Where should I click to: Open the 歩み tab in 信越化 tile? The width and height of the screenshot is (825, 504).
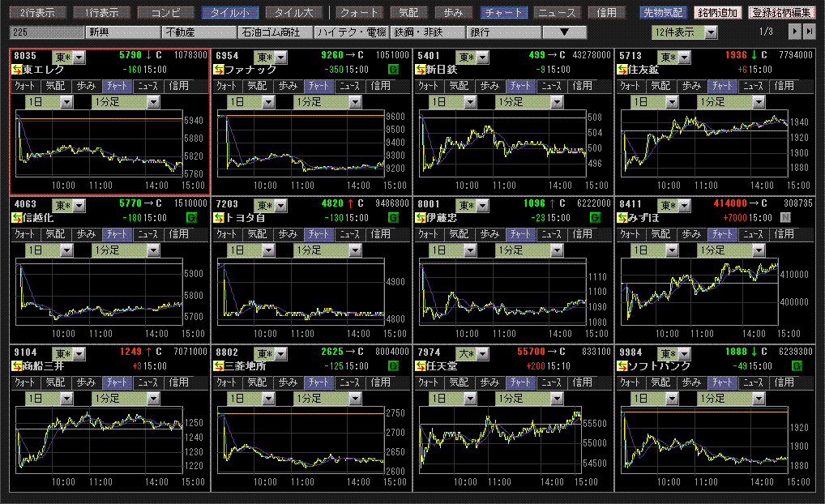(x=86, y=234)
